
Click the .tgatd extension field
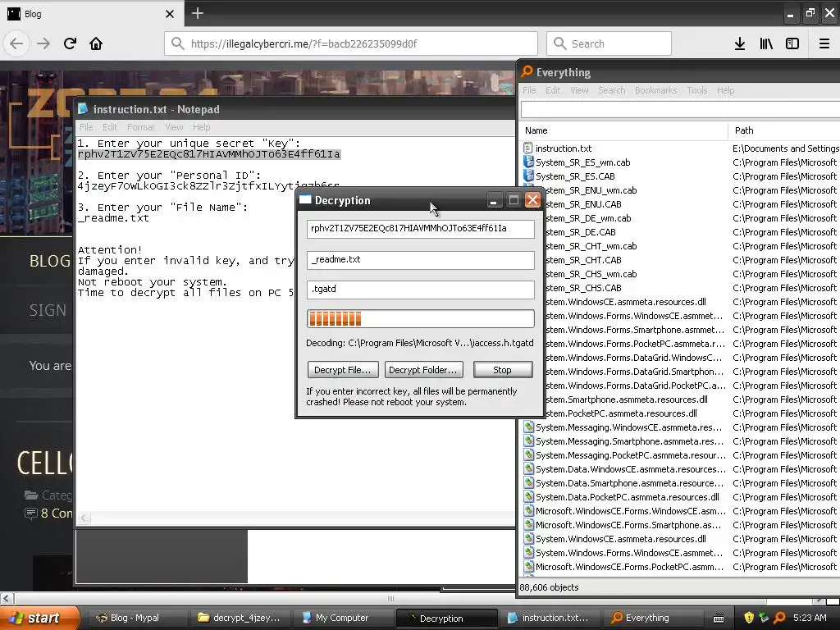[x=421, y=290]
